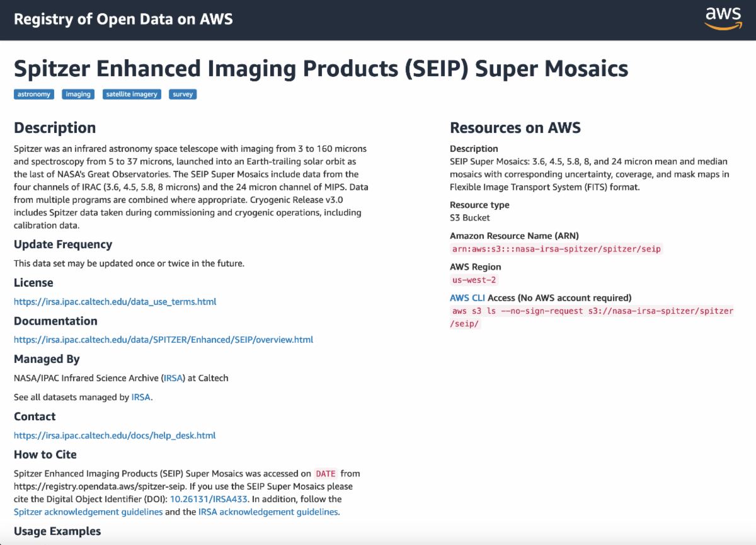Open the DOI 10.26131/IRSA433 link
The height and width of the screenshot is (545, 756).
pyautogui.click(x=210, y=499)
